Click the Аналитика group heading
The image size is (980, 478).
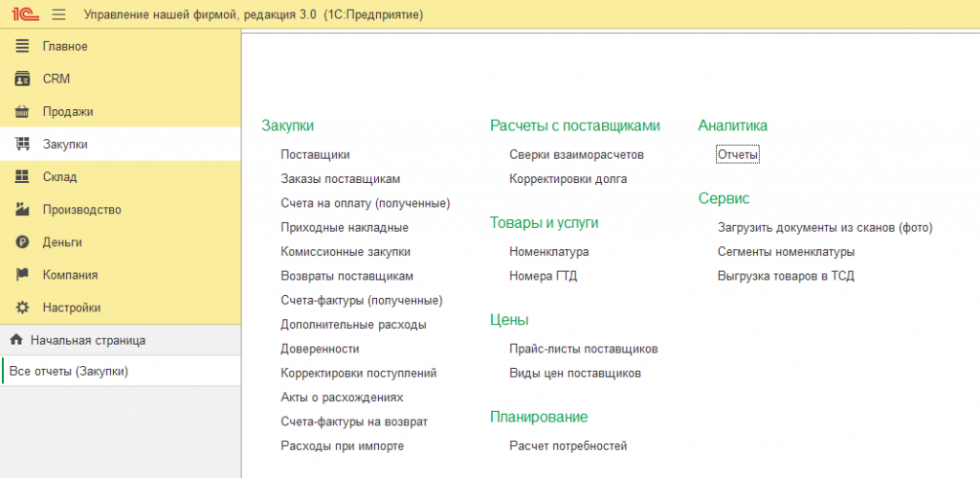[732, 125]
